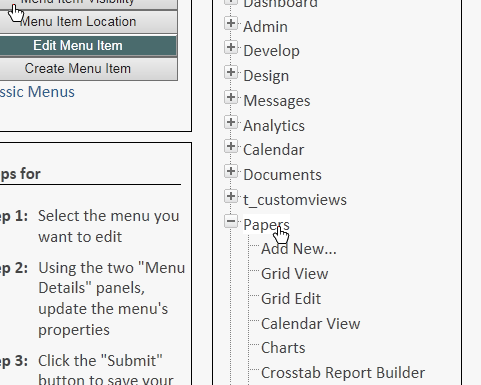481x385 pixels.
Task: Choose Grid View under Papers
Action: [x=295, y=274]
